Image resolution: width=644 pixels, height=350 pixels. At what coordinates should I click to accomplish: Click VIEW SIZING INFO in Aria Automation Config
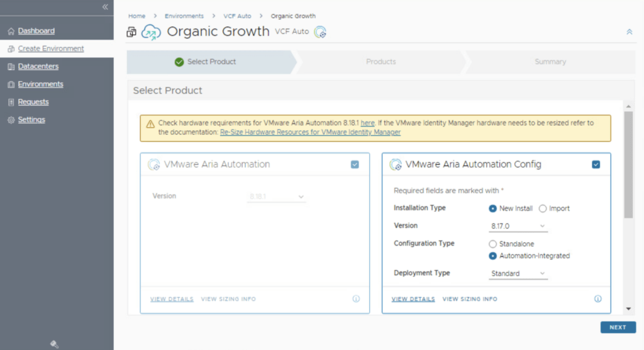[470, 299]
